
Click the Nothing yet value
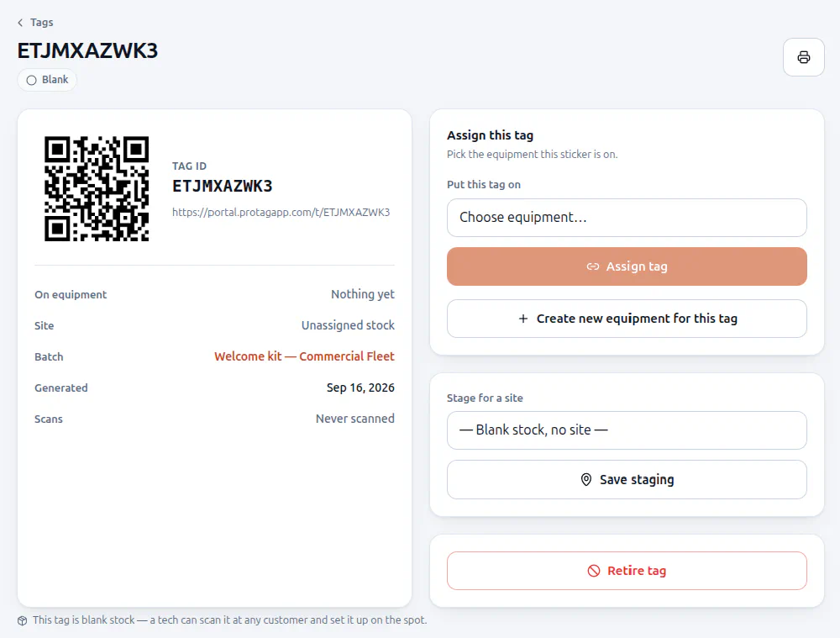pos(363,294)
